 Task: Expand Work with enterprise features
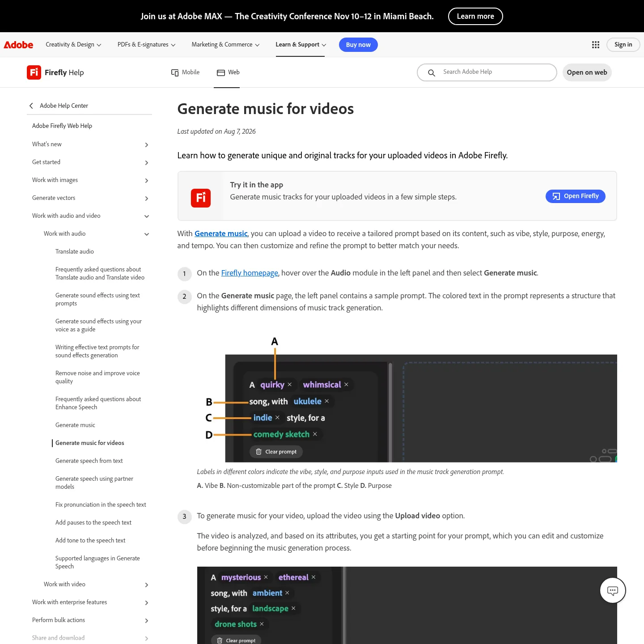pyautogui.click(x=147, y=602)
